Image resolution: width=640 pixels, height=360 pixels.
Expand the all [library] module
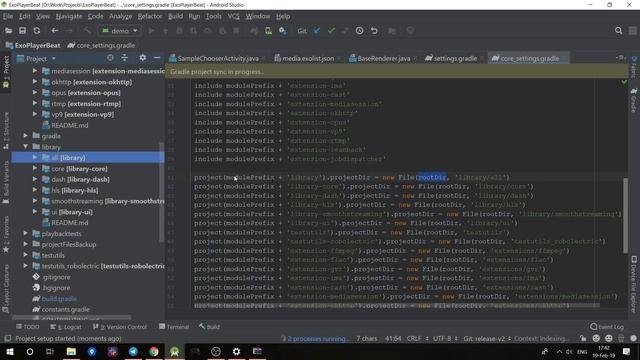pyautogui.click(x=35, y=158)
